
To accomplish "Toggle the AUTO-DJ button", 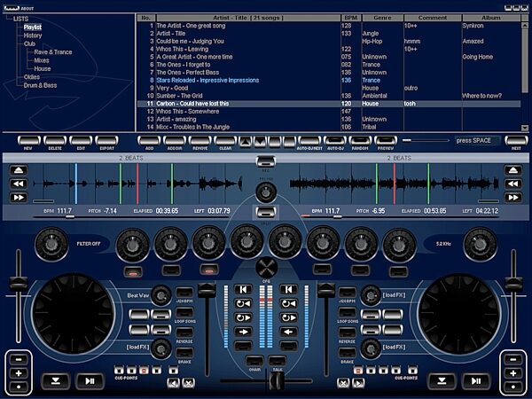I will [x=335, y=140].
